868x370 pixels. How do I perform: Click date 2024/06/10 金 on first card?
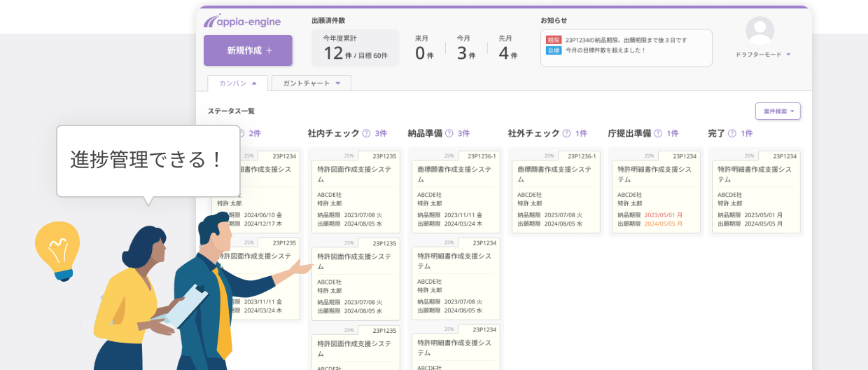(263, 215)
